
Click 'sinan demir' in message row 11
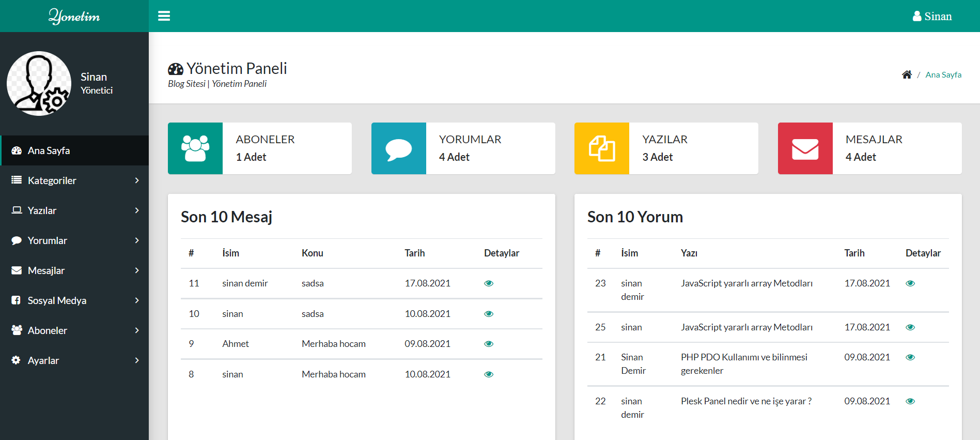(x=245, y=283)
